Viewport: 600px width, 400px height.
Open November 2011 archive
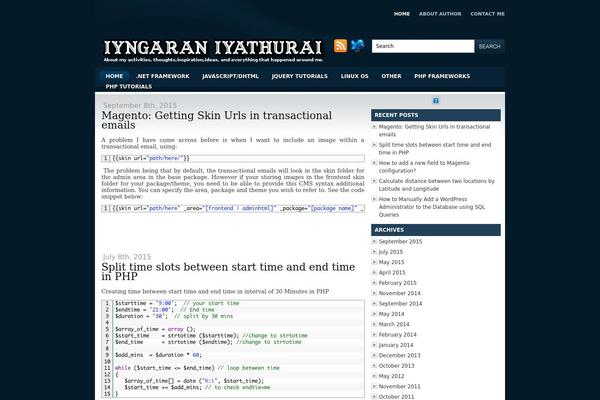click(x=399, y=386)
